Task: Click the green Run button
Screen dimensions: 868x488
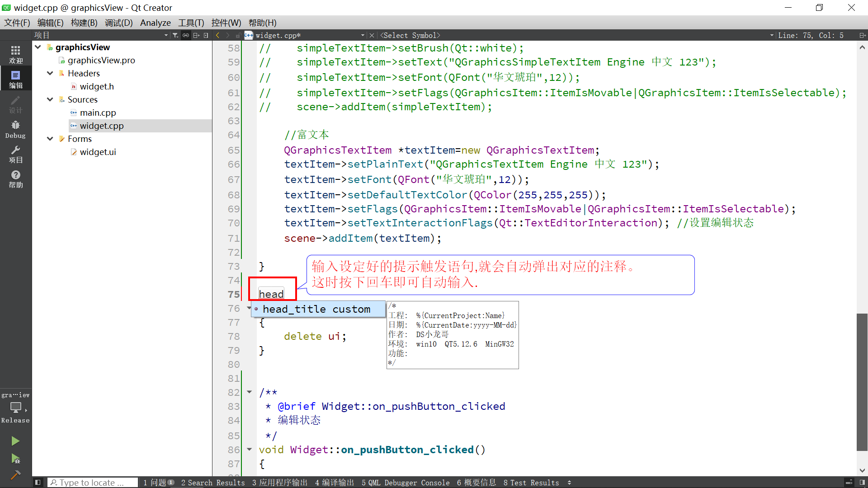Action: [x=15, y=441]
